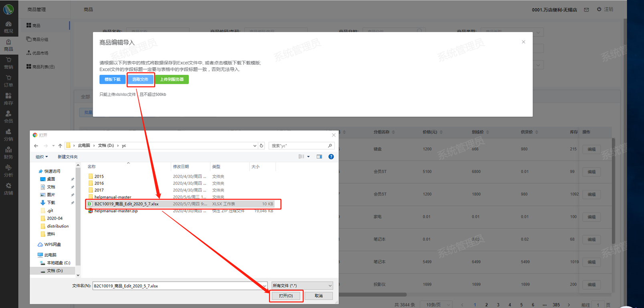Open file dialog help
The height and width of the screenshot is (308, 644).
point(331,157)
